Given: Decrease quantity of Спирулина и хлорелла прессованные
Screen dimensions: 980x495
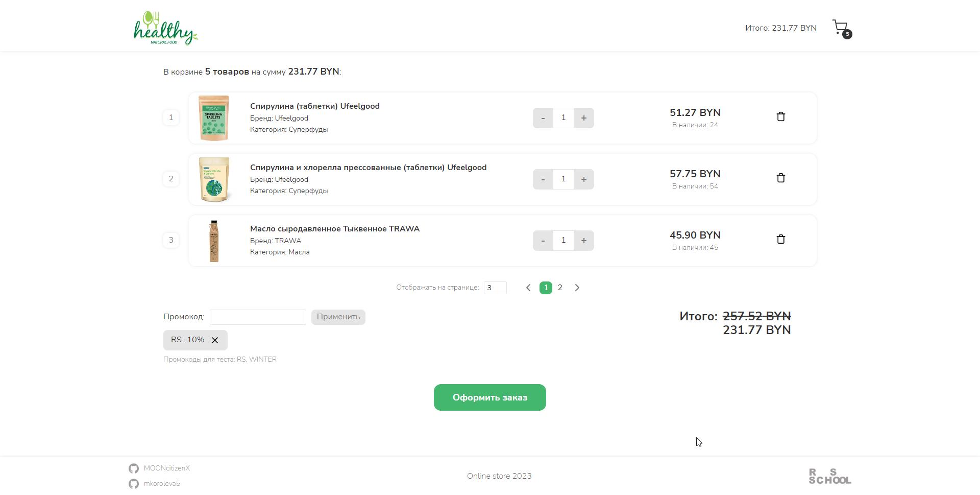Looking at the screenshot, I should pos(543,179).
